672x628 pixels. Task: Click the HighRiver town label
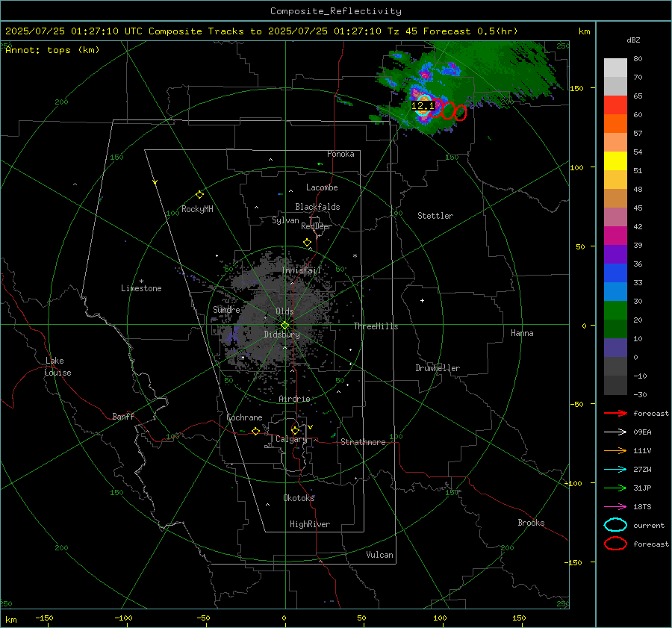(x=310, y=524)
